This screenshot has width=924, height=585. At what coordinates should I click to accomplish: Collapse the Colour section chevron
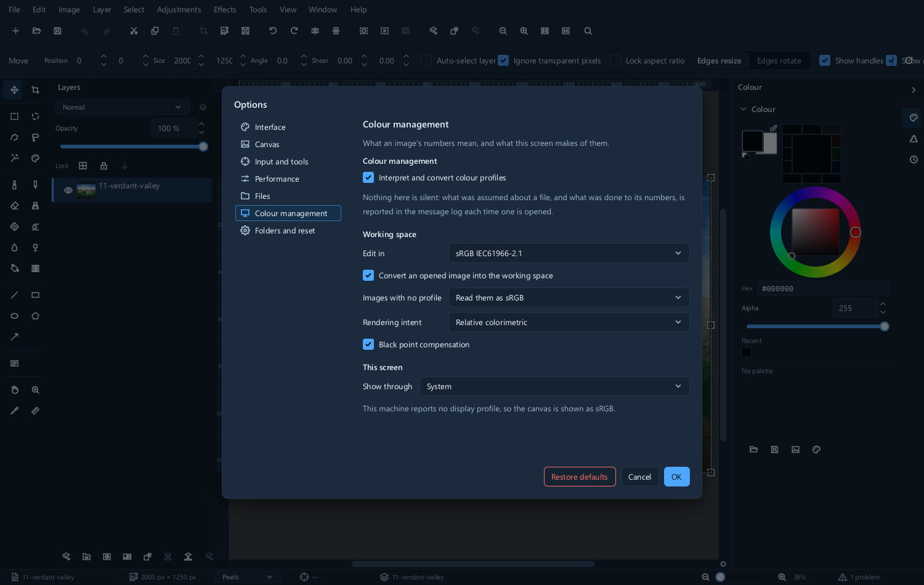pos(743,109)
